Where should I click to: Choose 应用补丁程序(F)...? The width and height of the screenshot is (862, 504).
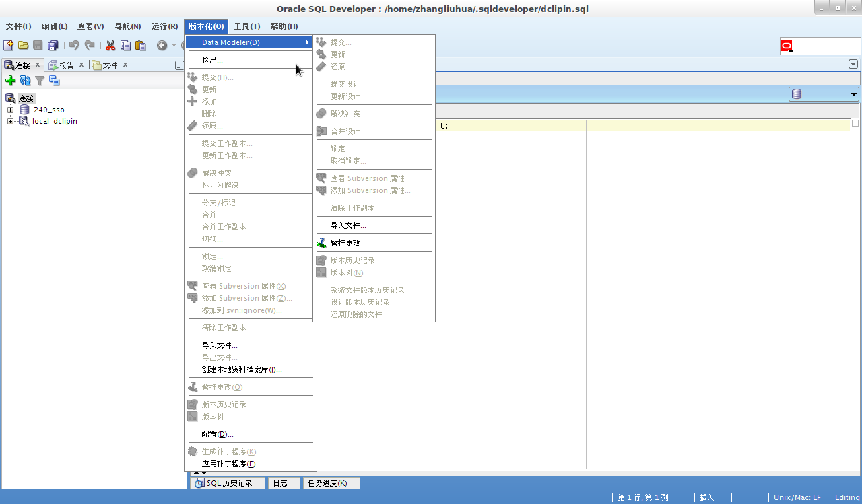click(x=249, y=464)
